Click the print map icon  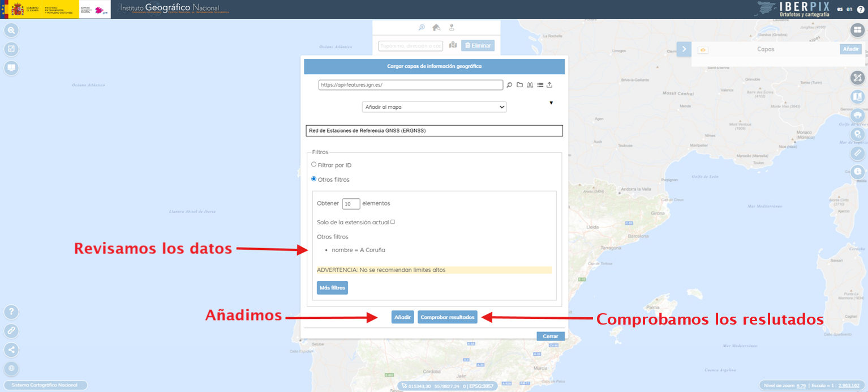tap(858, 115)
